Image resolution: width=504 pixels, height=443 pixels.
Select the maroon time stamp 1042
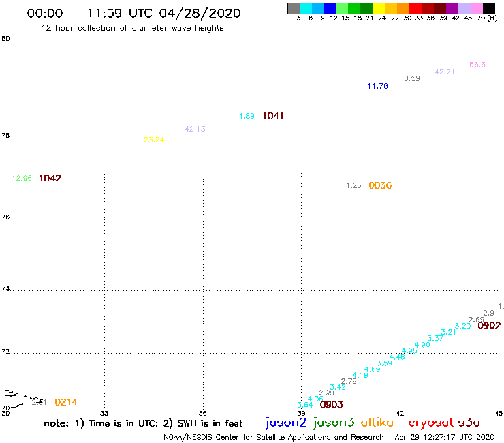click(x=50, y=179)
